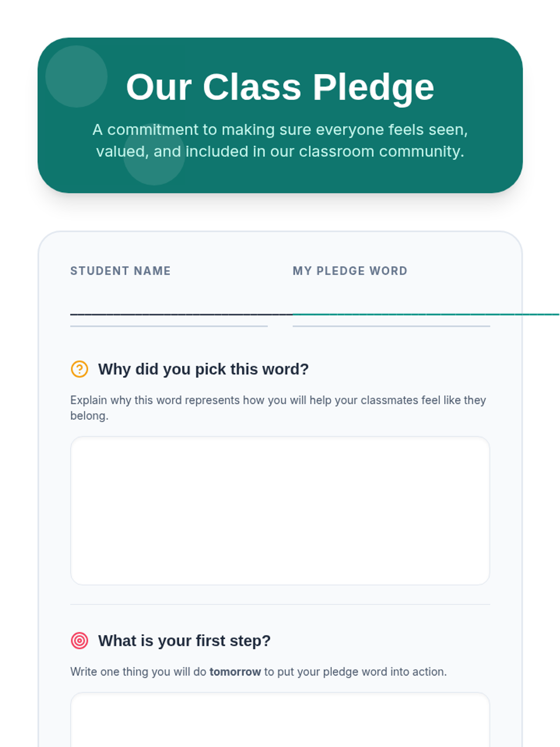Click the orange question mark icon
This screenshot has height=747, width=560.
coord(79,369)
